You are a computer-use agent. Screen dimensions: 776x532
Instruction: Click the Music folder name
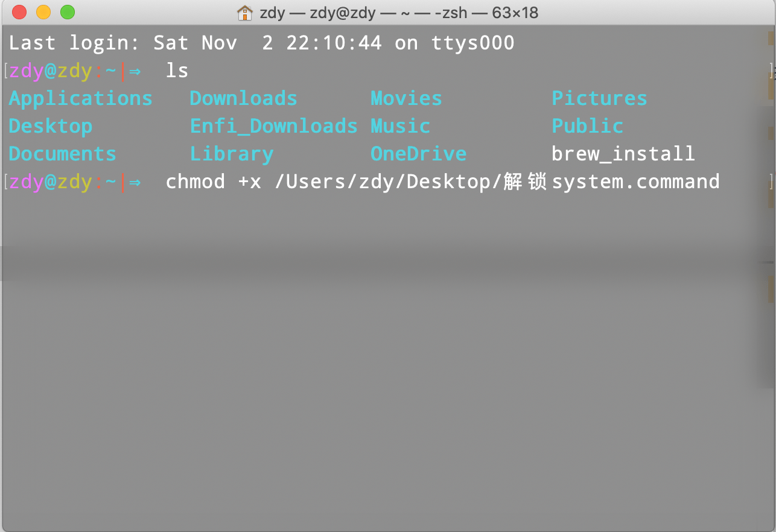(400, 126)
